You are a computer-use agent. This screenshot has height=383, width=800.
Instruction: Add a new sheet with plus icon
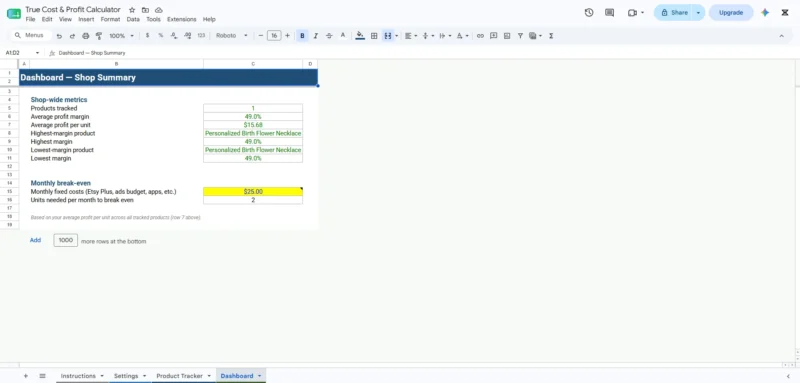pos(26,376)
